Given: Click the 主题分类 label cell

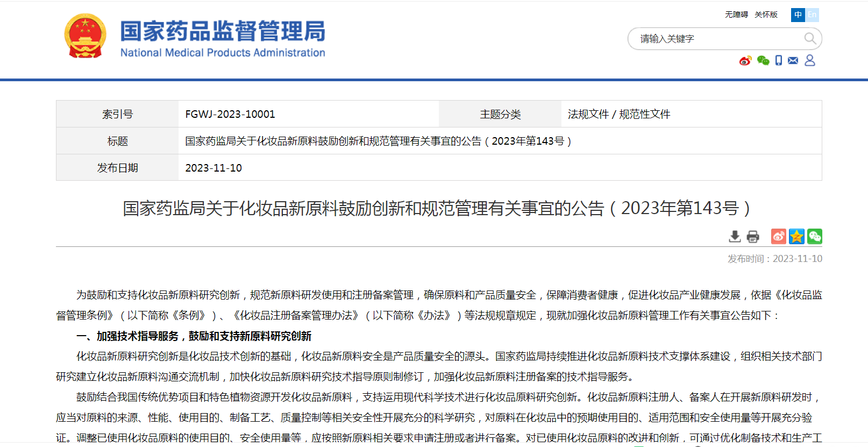Looking at the screenshot, I should click(500, 114).
